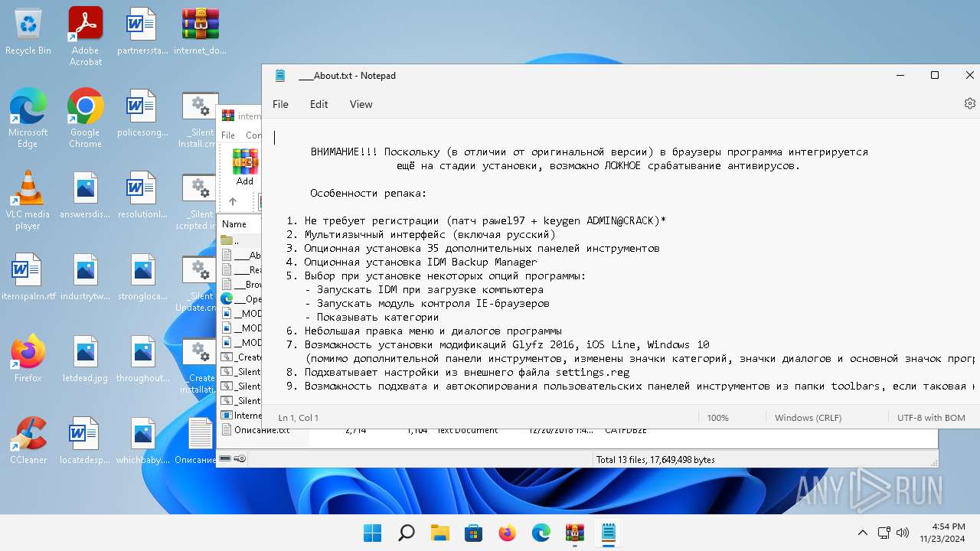The width and height of the screenshot is (980, 551).
Task: Select the Firefox desktop shortcut
Action: point(28,359)
